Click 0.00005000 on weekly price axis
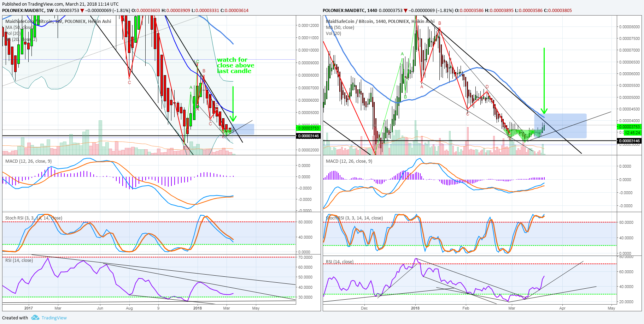Image resolution: width=644 pixels, height=324 pixels. coord(309,113)
